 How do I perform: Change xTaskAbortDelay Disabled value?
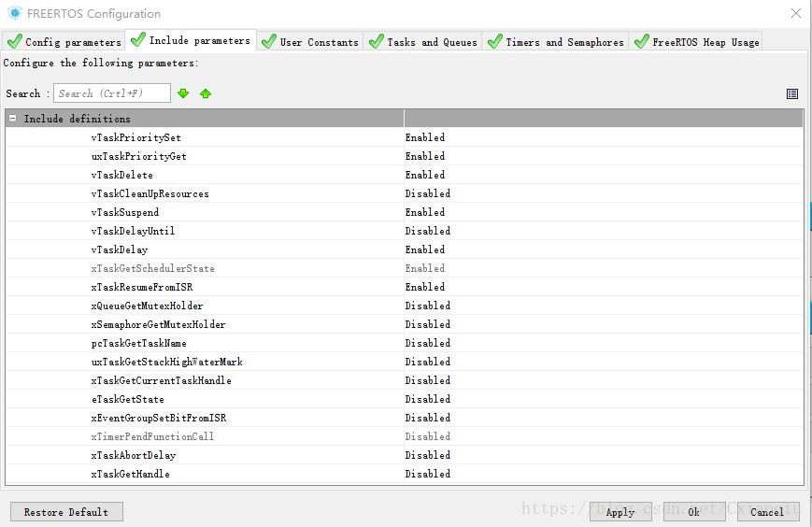(x=604, y=454)
